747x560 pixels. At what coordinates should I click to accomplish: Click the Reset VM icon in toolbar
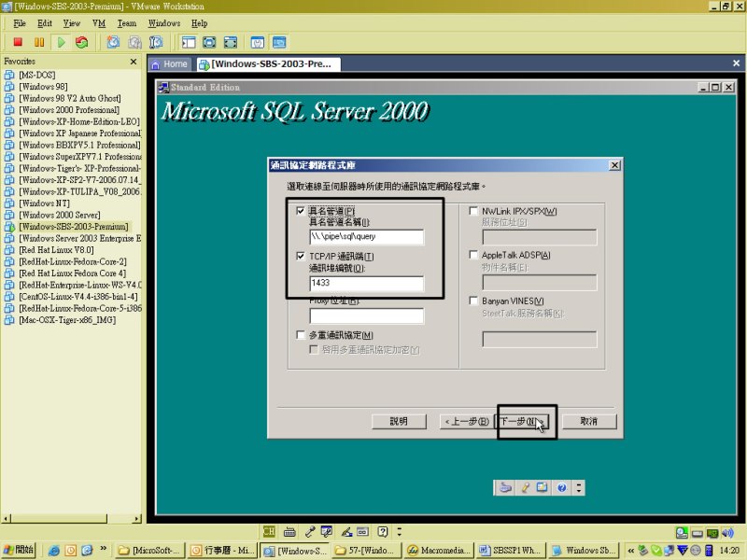tap(82, 42)
